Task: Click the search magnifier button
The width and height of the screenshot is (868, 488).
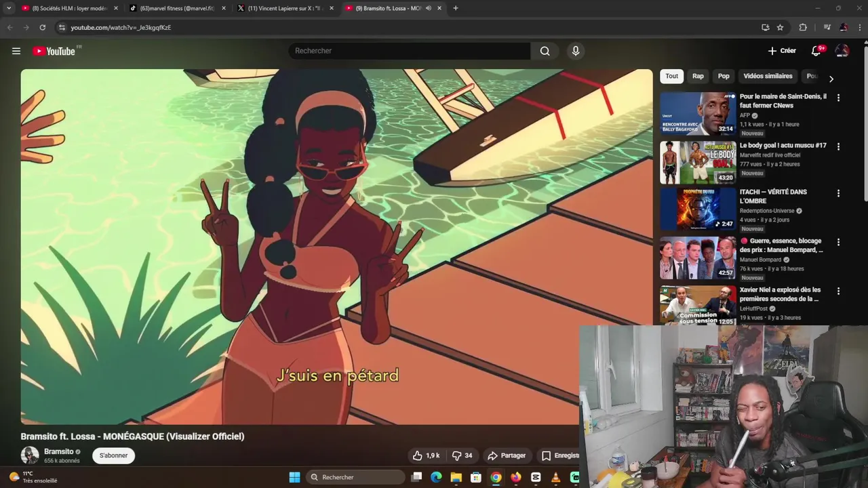Action: click(x=545, y=51)
